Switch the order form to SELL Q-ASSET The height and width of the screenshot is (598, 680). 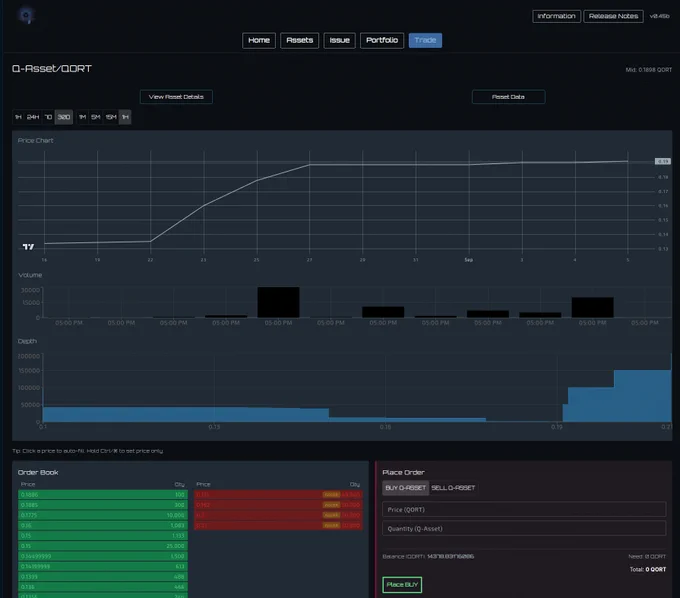pos(453,488)
